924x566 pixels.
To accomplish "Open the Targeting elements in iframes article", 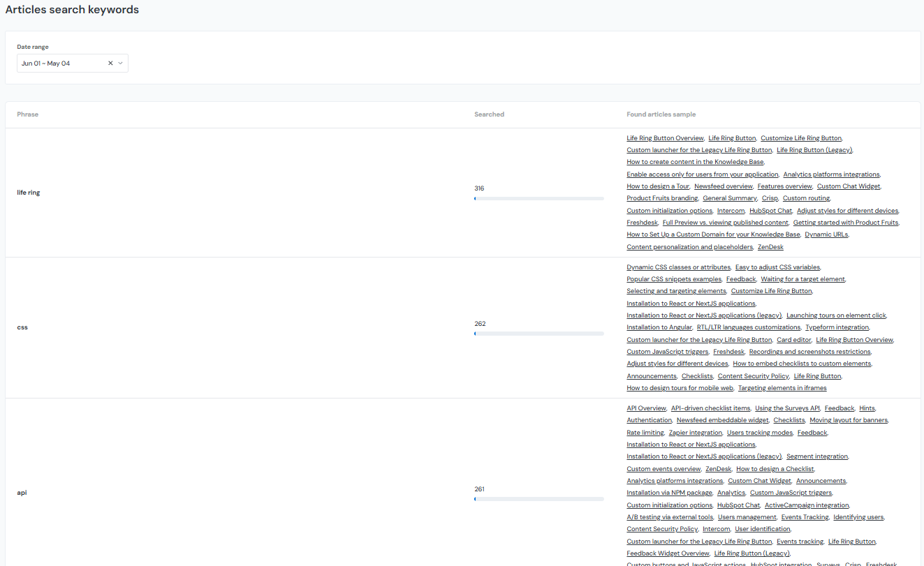I will (782, 387).
